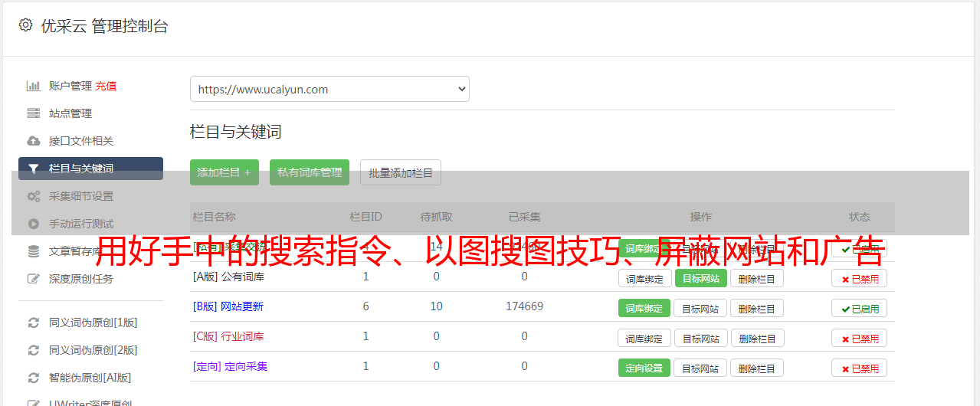Open the [A版] 公有词库 column name
The width and height of the screenshot is (980, 406).
coord(228,277)
